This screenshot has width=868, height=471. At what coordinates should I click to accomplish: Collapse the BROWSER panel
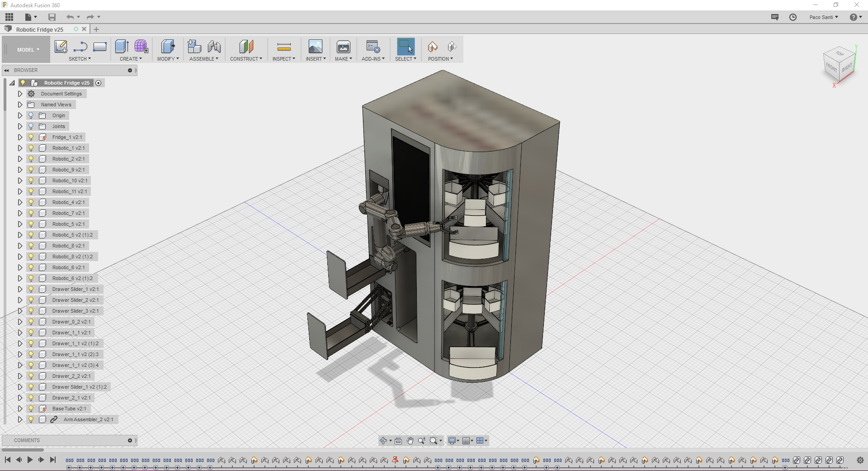(x=6, y=70)
